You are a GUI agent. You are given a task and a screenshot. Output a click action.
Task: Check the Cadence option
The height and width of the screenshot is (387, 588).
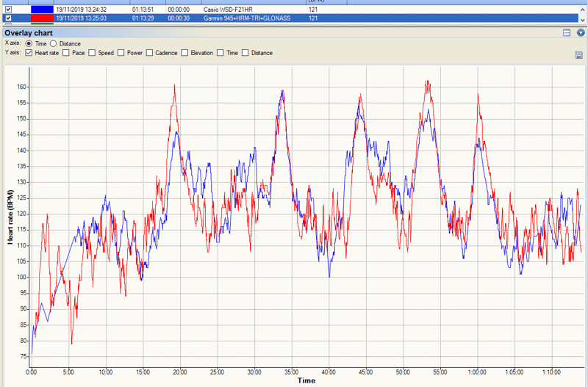pos(149,53)
